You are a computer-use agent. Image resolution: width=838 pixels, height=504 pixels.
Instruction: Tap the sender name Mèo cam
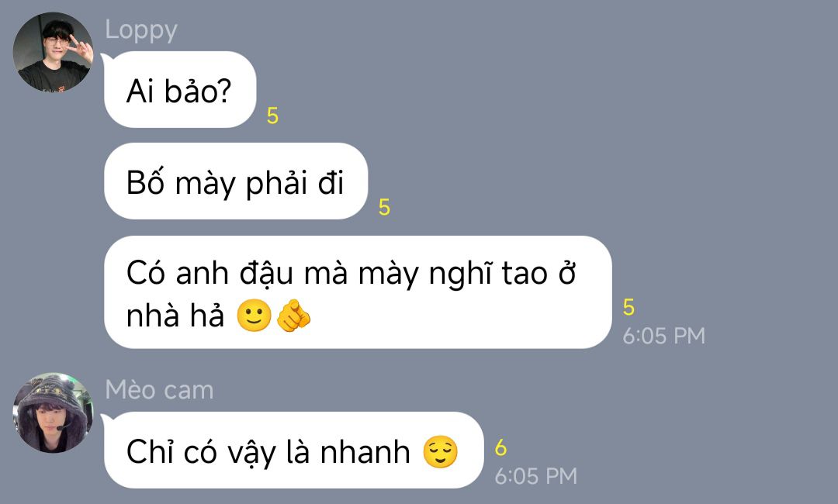click(159, 390)
